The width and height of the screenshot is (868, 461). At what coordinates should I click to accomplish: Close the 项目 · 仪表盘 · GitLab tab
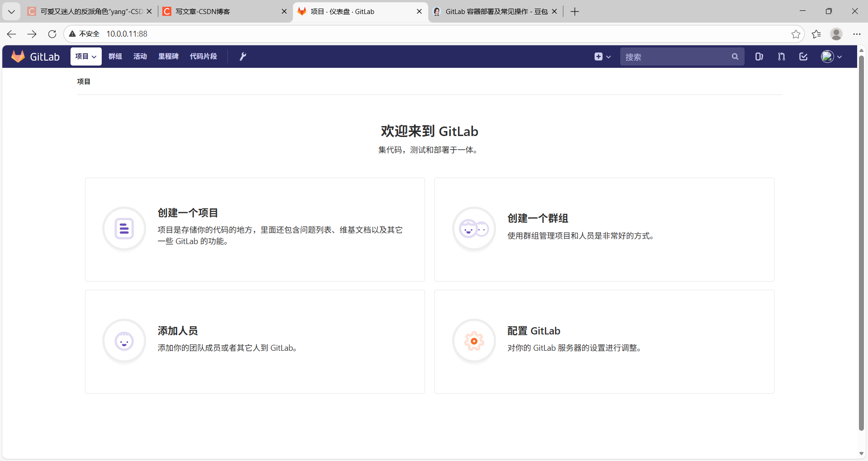(419, 11)
